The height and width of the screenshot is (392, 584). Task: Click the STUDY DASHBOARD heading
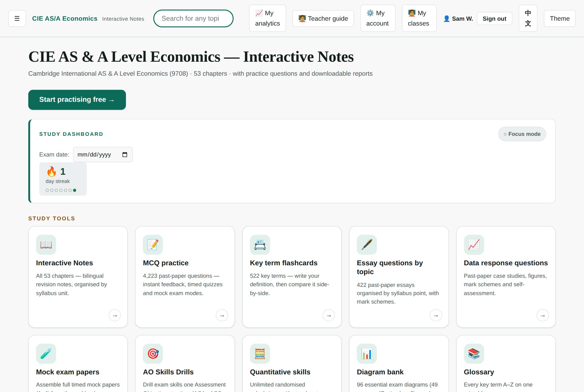pos(71,134)
